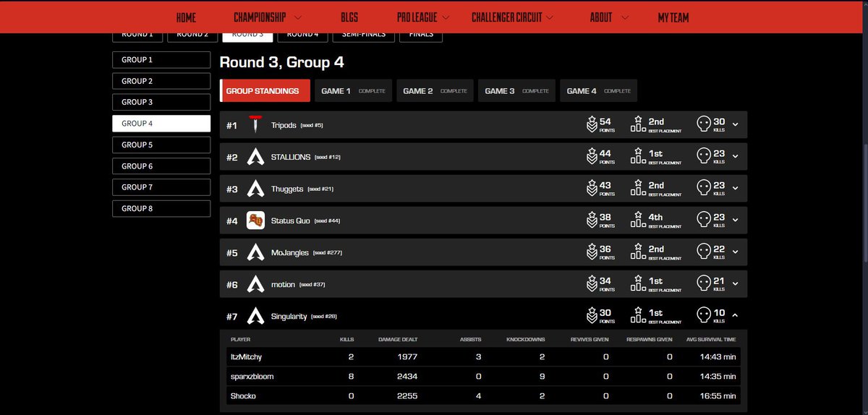
Task: Open My Team in the navigation
Action: tap(673, 17)
